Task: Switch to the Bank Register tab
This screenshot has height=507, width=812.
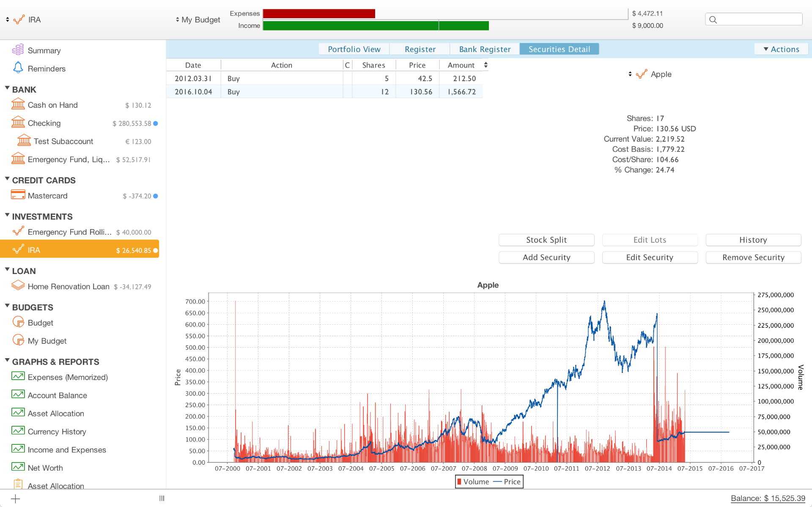Action: (485, 49)
